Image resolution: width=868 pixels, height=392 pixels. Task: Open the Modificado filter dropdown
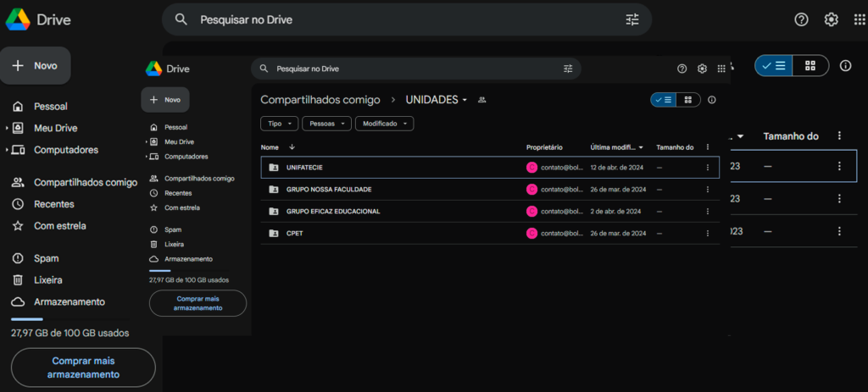click(385, 124)
